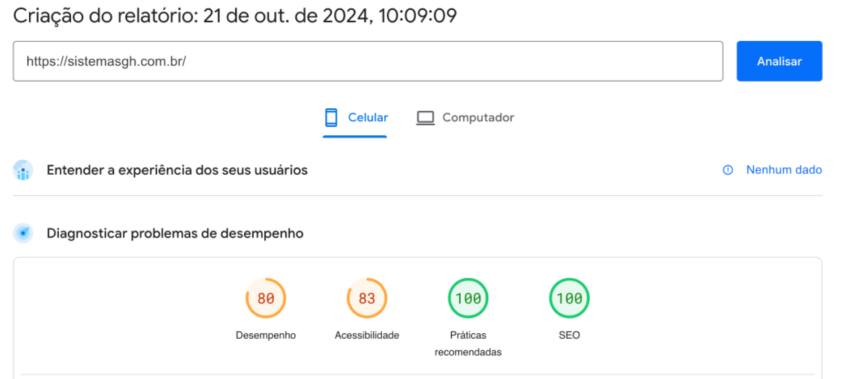Click the Acessibilidade label
The height and width of the screenshot is (379, 842).
coord(367,336)
